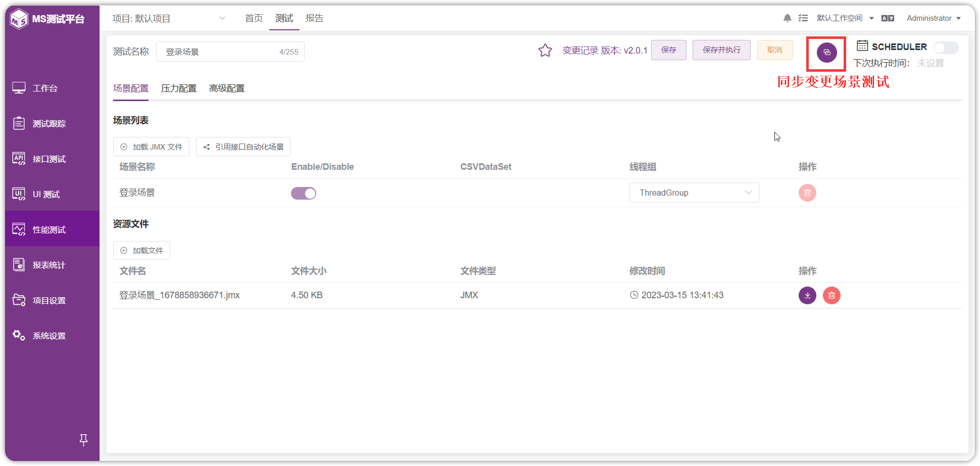The image size is (980, 466).
Task: Click the 加载 JMX 文件 button
Action: click(151, 147)
